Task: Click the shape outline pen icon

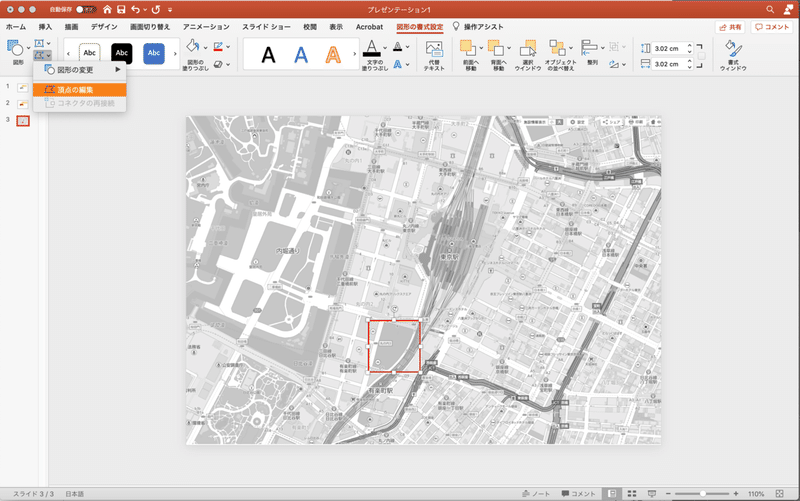Action: point(218,46)
